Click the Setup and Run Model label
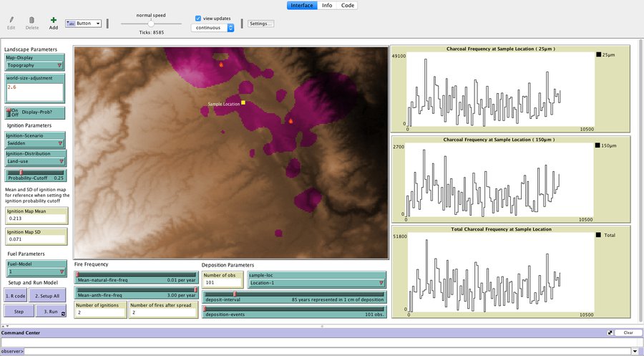Image resolution: width=644 pixels, height=356 pixels. [x=33, y=283]
